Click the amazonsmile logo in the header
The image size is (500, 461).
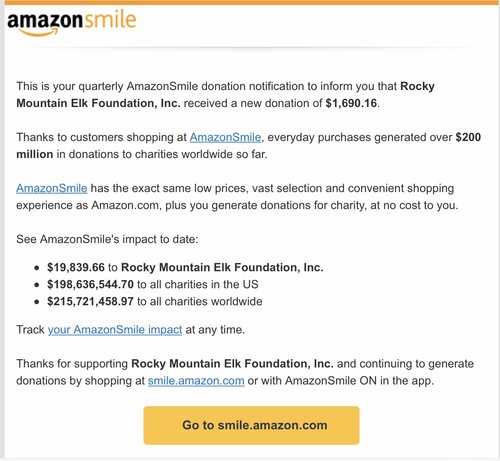[72, 23]
